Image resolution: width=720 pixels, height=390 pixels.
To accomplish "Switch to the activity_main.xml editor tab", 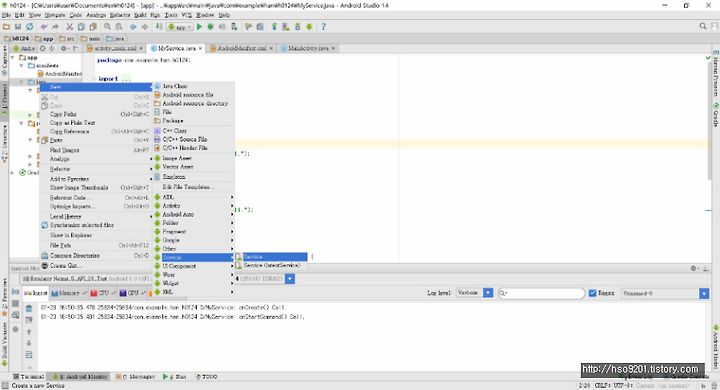I will 115,48.
